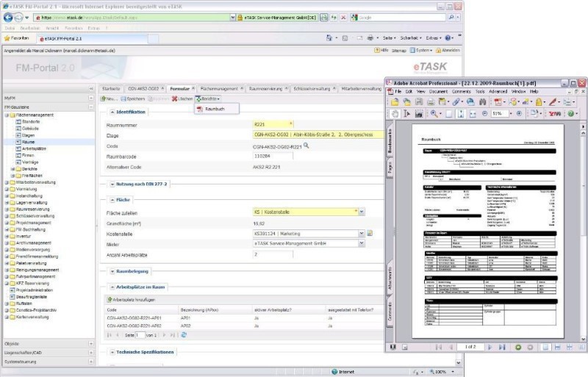Viewport: 588px width, 377px height.
Task: Click the Sign pen icon in Acrobat
Action: click(x=553, y=102)
